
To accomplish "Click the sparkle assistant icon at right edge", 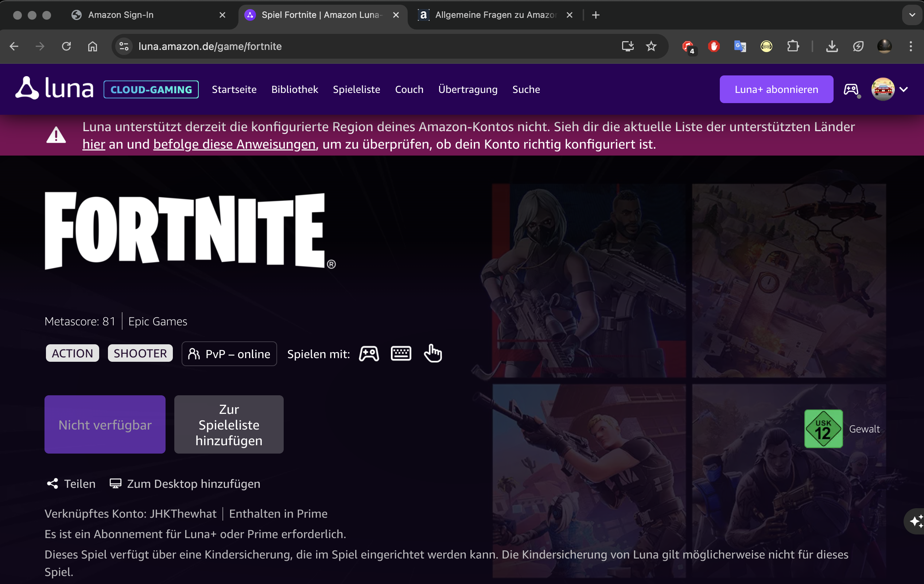I will point(916,521).
